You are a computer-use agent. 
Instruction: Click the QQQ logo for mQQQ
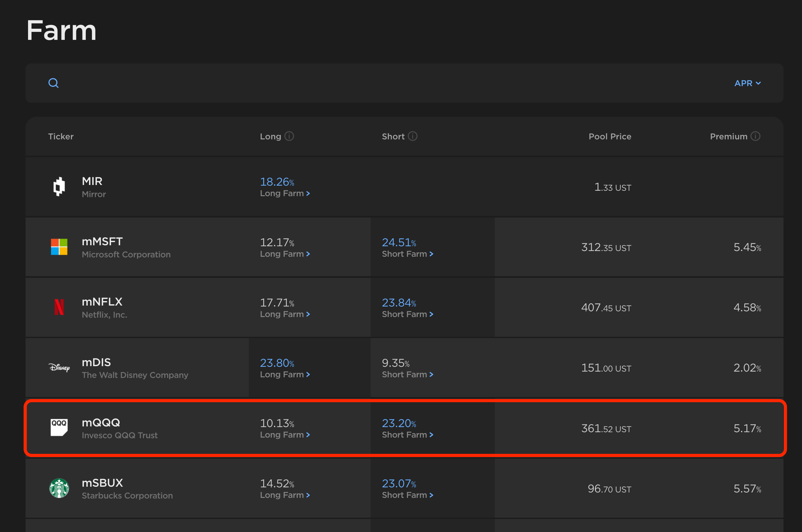[x=59, y=427]
